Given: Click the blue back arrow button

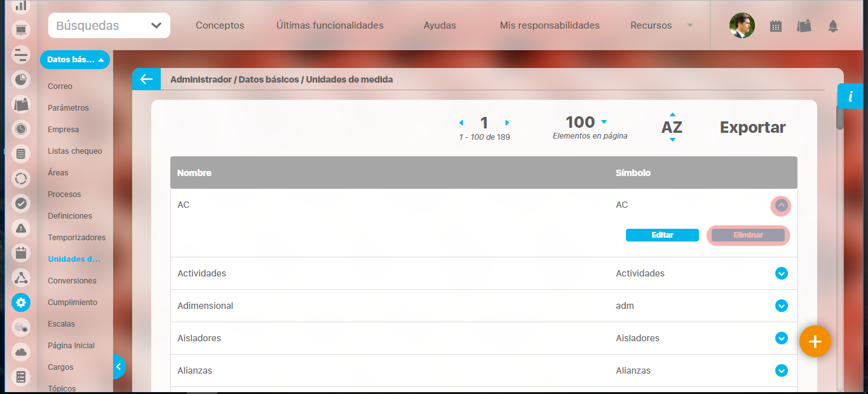Looking at the screenshot, I should click(x=146, y=79).
